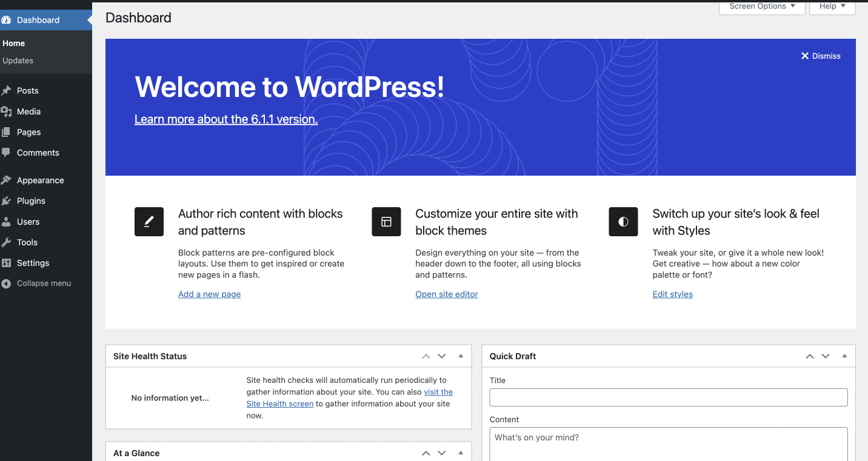This screenshot has width=868, height=461.
Task: Move Site Health Status panel down with chevron
Action: coord(442,356)
